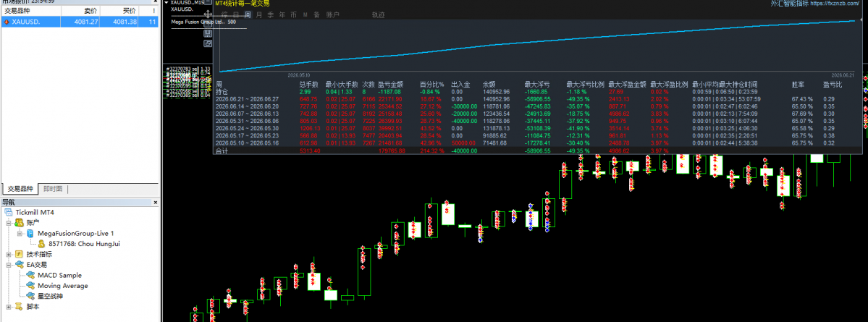Click the 技术指标 indicators folder icon

19,254
